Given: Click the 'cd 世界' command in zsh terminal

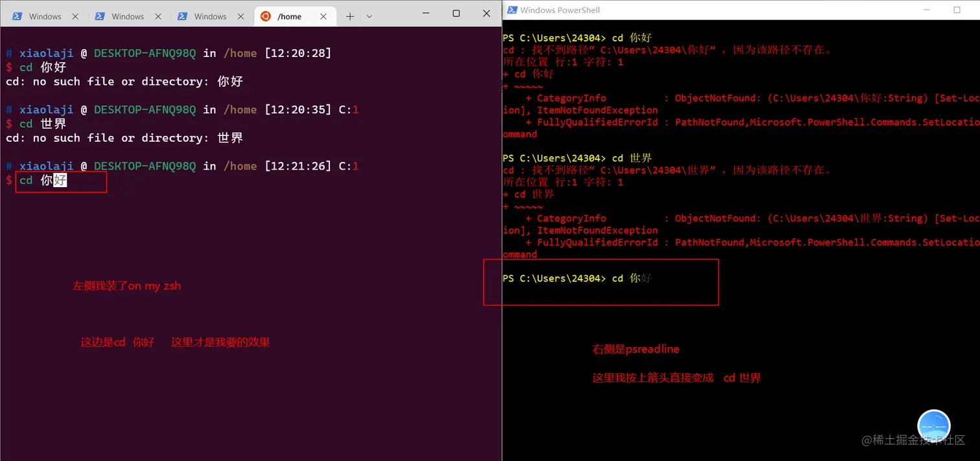Looking at the screenshot, I should click(x=43, y=124).
